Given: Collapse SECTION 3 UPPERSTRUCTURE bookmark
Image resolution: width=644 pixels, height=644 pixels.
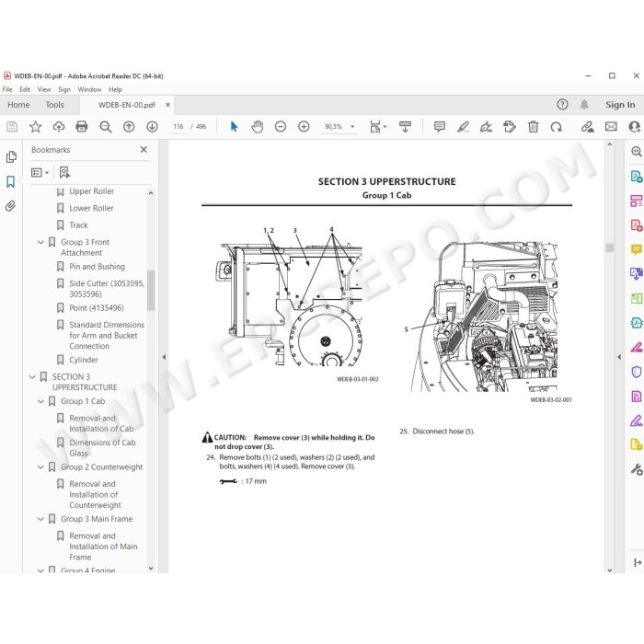Looking at the screenshot, I should click(x=32, y=376).
